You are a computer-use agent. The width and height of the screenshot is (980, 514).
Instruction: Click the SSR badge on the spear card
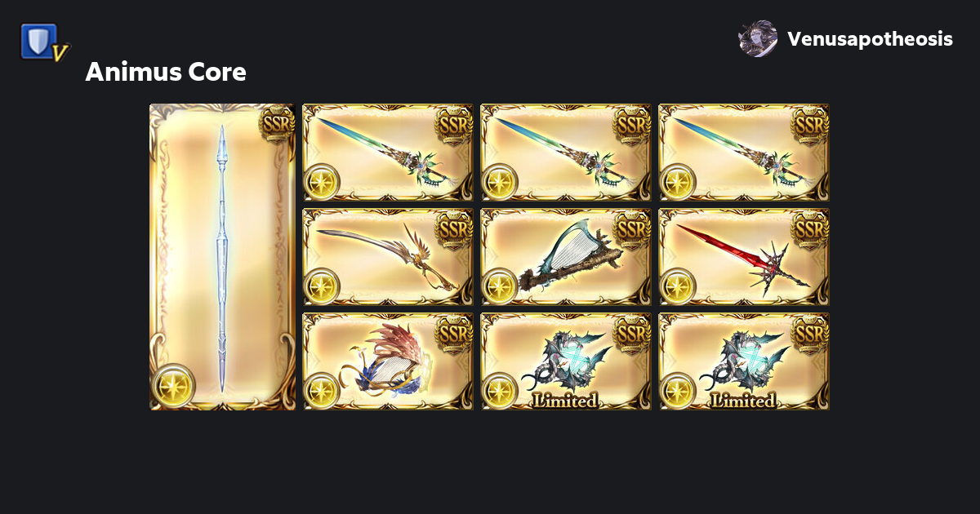tap(276, 124)
